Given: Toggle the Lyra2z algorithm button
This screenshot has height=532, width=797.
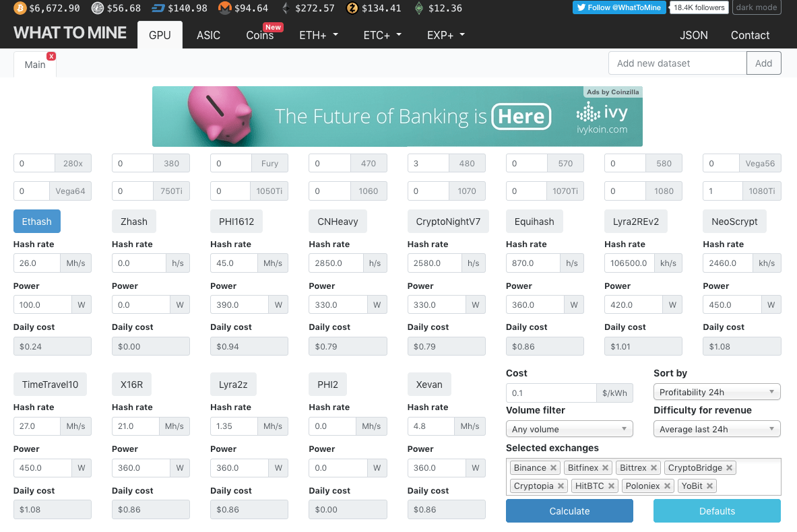Looking at the screenshot, I should point(233,385).
